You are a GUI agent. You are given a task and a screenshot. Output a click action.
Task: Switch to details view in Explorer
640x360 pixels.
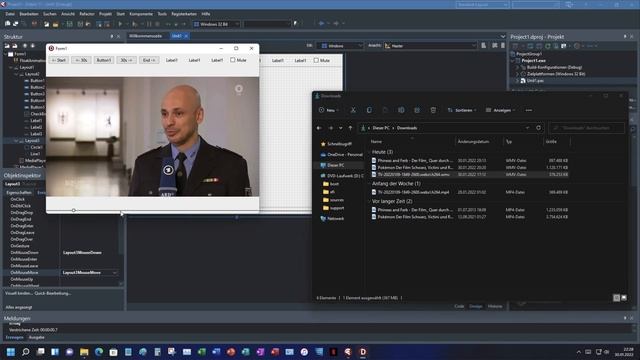tap(617, 298)
